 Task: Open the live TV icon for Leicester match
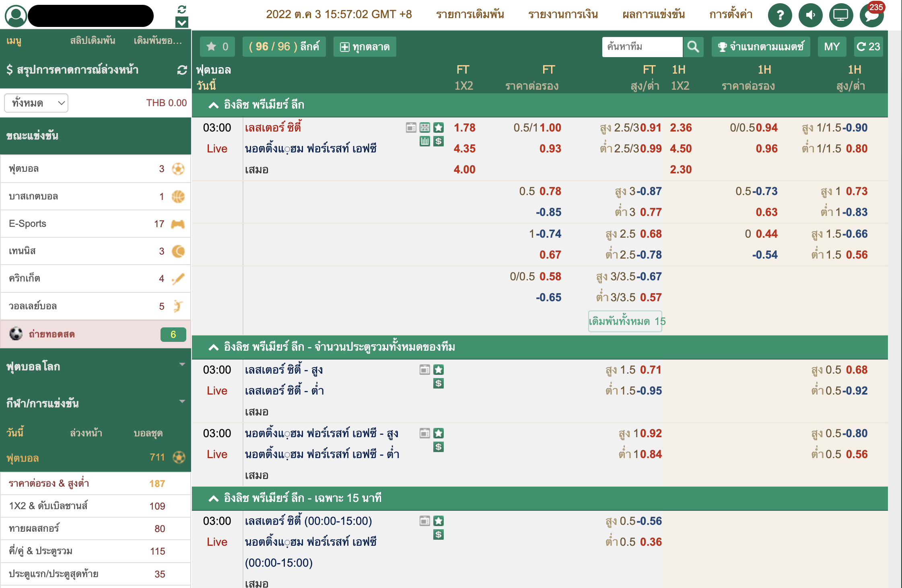(411, 127)
